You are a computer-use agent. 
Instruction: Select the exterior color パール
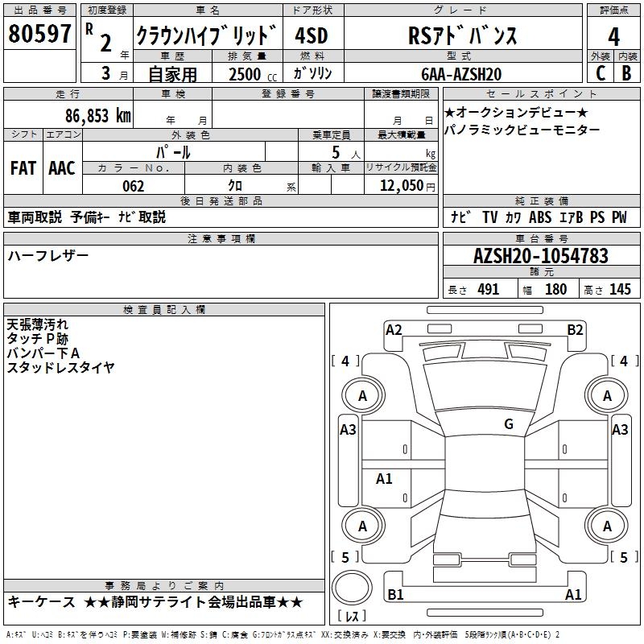coord(173,152)
